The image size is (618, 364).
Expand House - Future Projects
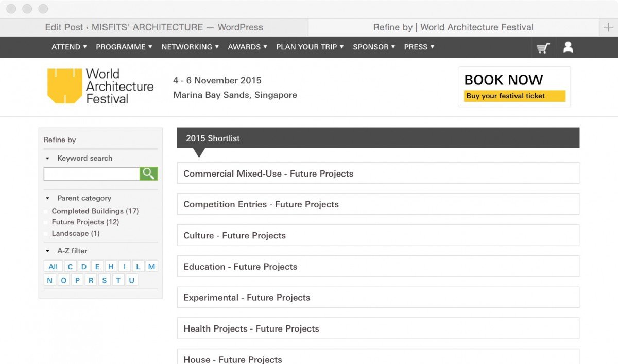pos(378,357)
